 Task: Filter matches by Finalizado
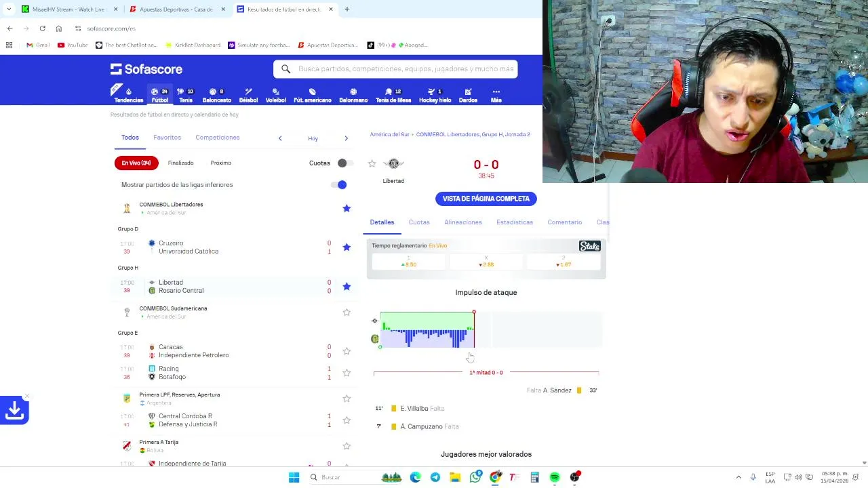pos(181,163)
